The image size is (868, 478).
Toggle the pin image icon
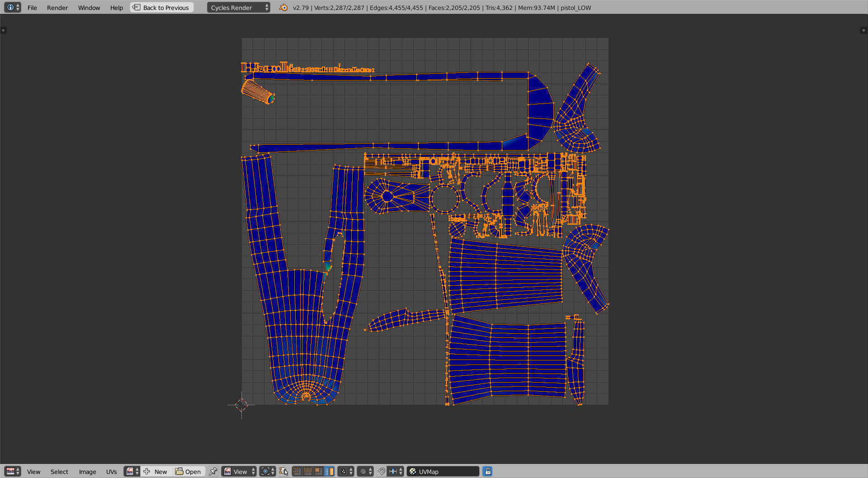(x=213, y=471)
